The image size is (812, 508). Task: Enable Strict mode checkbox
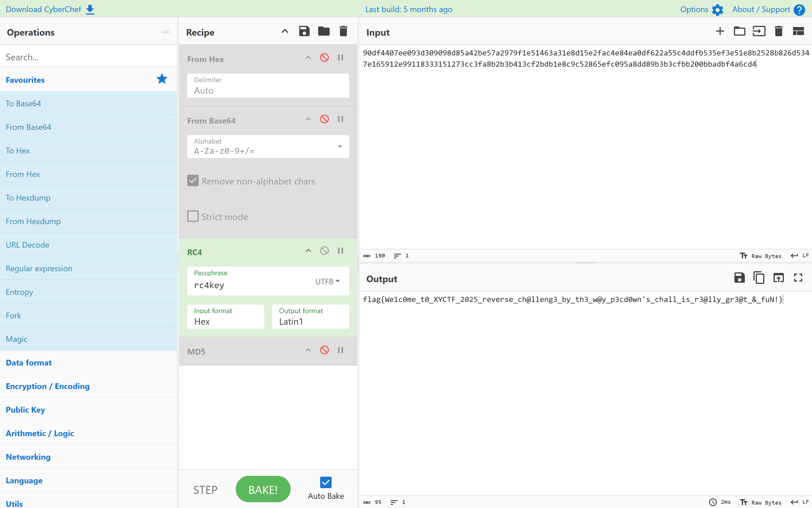(x=193, y=216)
